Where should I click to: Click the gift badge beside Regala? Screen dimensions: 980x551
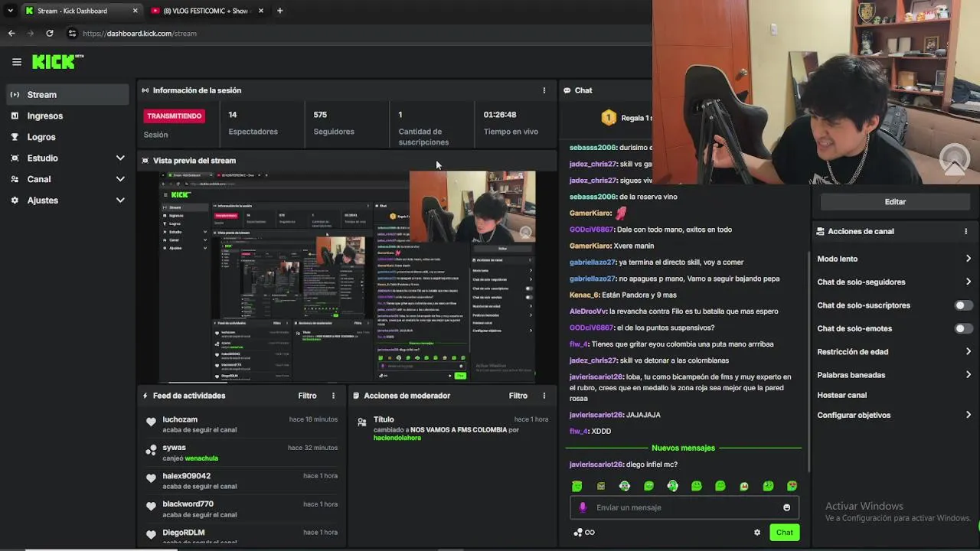point(609,118)
